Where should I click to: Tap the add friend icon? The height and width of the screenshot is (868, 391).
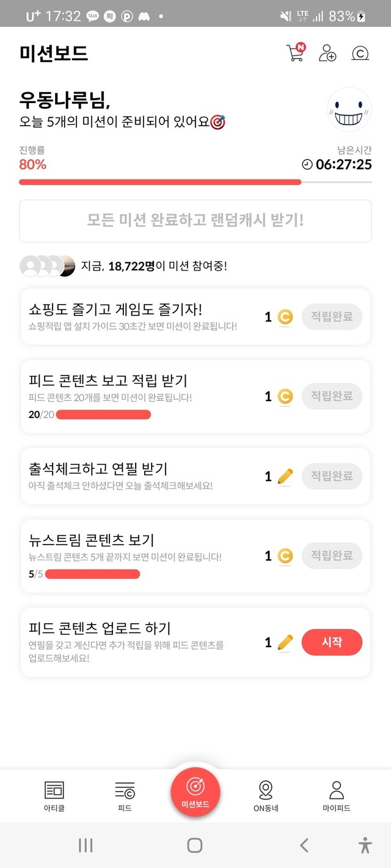[x=327, y=53]
